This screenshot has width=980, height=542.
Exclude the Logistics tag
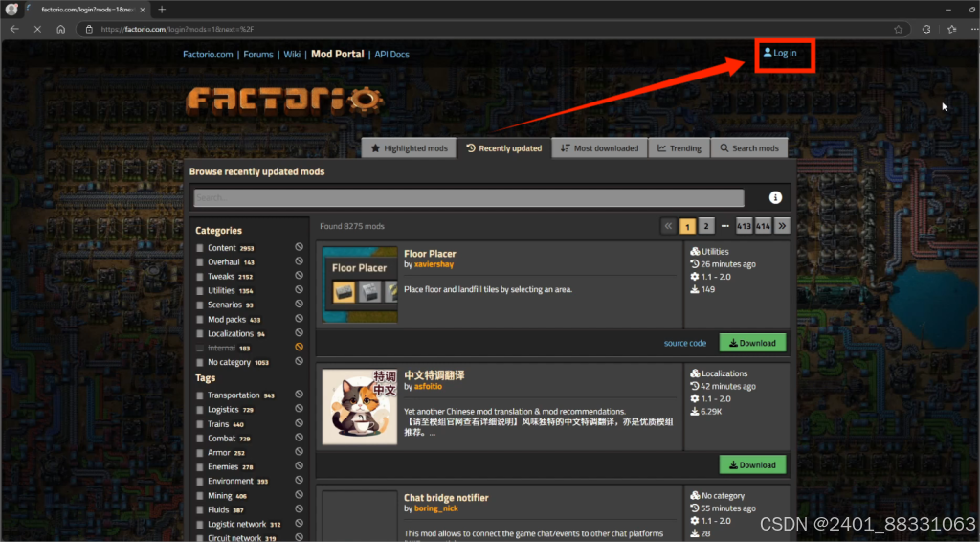(300, 409)
